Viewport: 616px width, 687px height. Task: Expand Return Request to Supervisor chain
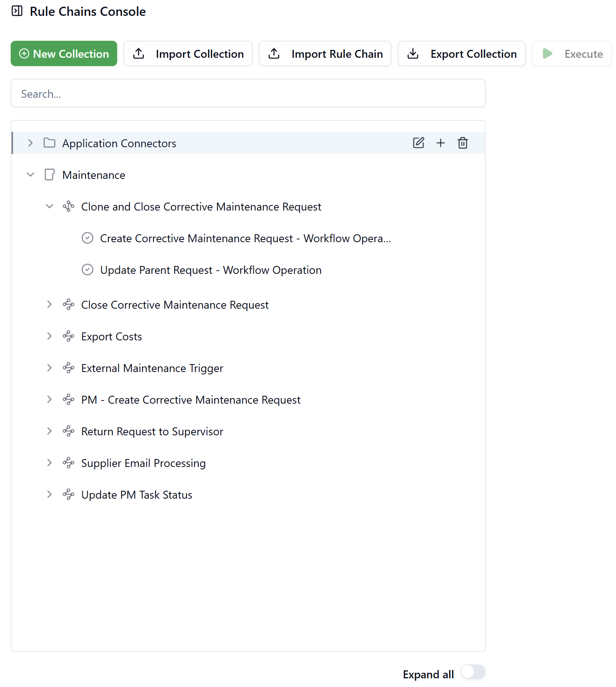(x=49, y=431)
